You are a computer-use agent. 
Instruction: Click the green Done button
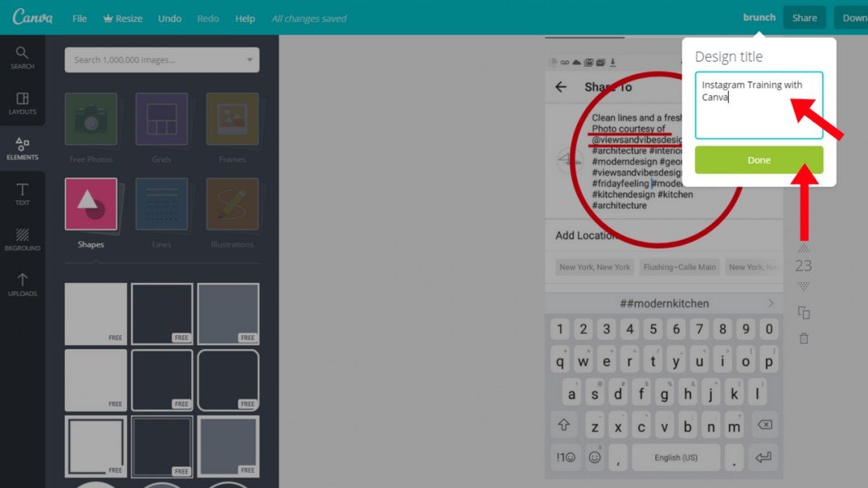tap(759, 160)
